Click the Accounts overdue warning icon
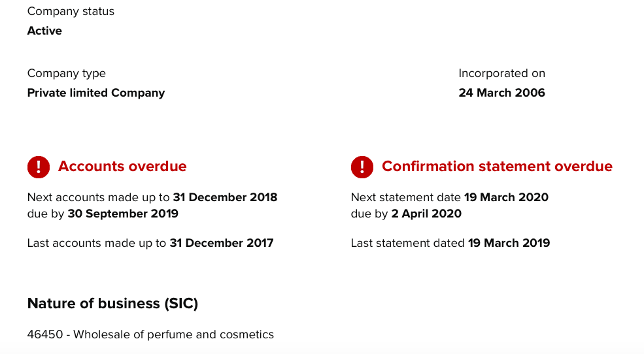 [39, 167]
